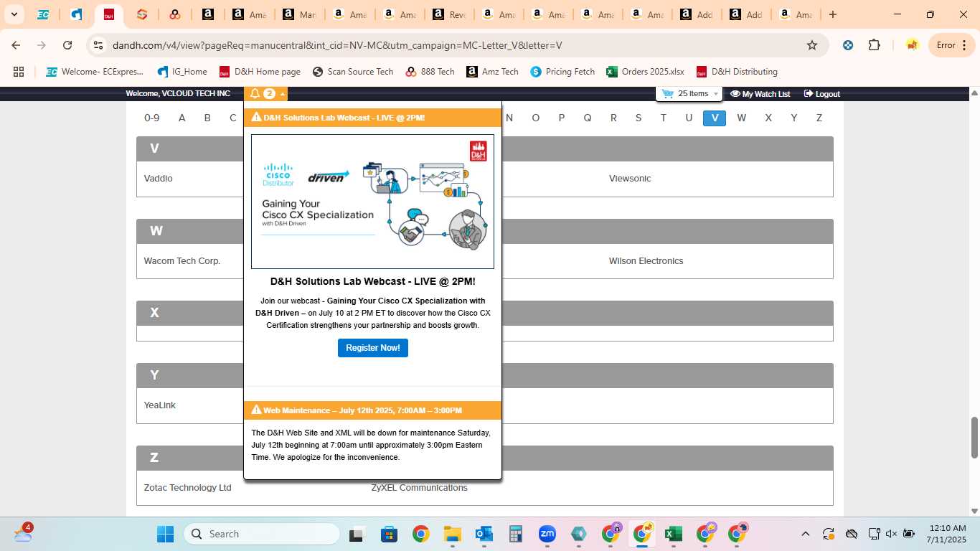Open the Amz Tech bookmark
This screenshot has width=980, height=551.
coord(492,72)
